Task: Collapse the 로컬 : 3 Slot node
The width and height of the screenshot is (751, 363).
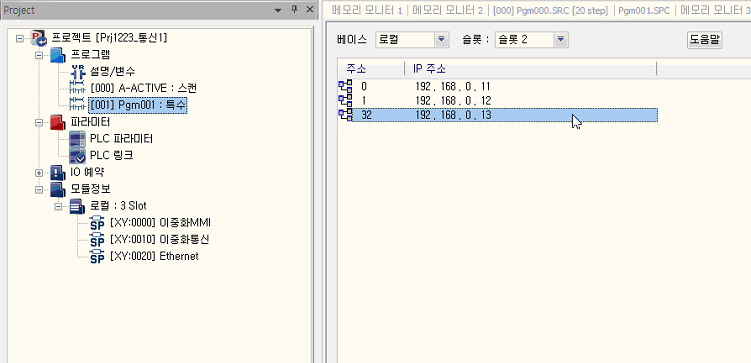Action: (x=58, y=206)
